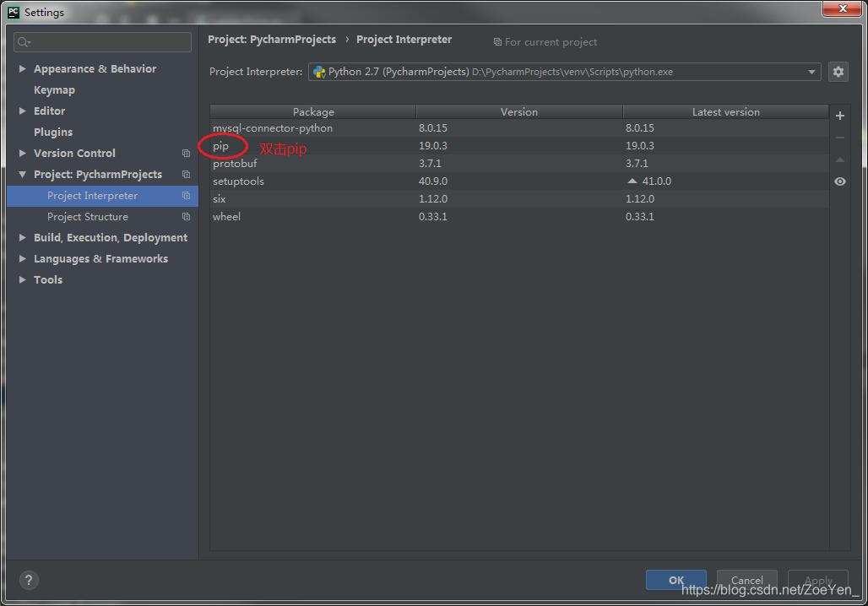Screen dimensions: 868x606
Task: Click six version 1.12.0 cell
Action: coord(433,198)
